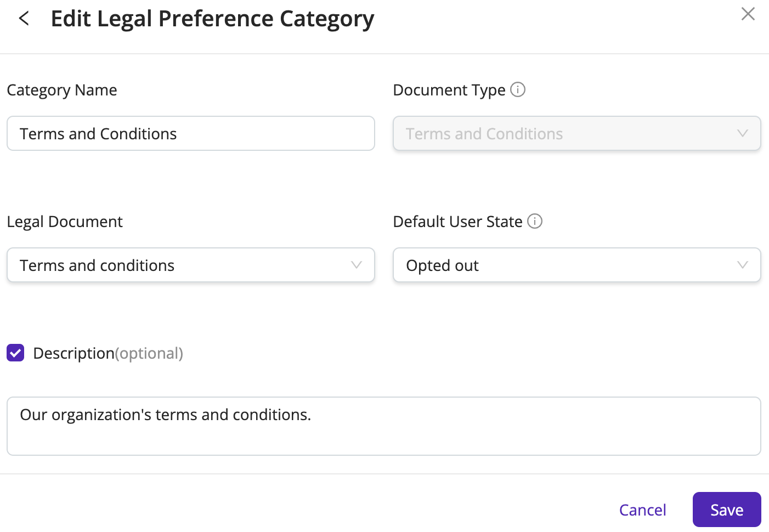
Task: Open the Default User State dropdown
Action: pyautogui.click(x=577, y=265)
